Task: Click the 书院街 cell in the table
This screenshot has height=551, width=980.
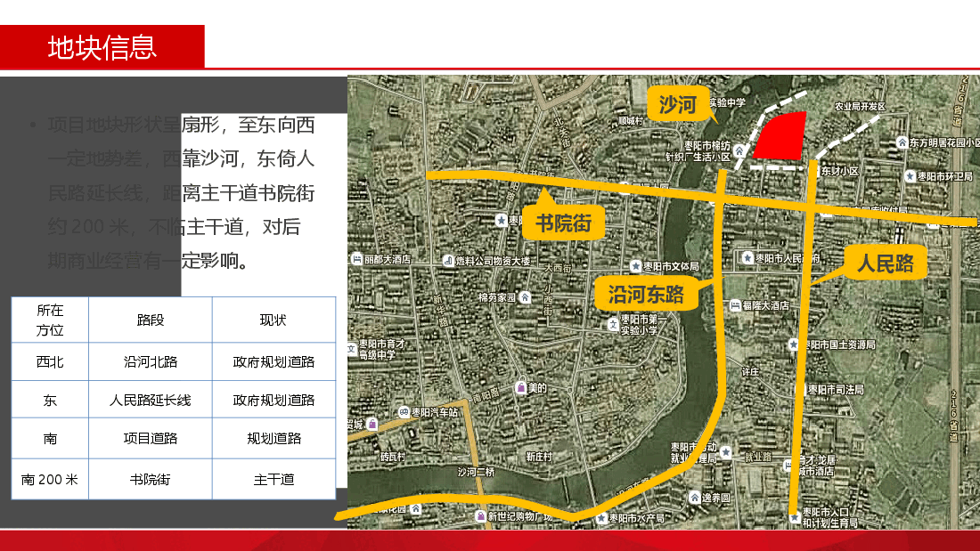Action: [x=150, y=479]
